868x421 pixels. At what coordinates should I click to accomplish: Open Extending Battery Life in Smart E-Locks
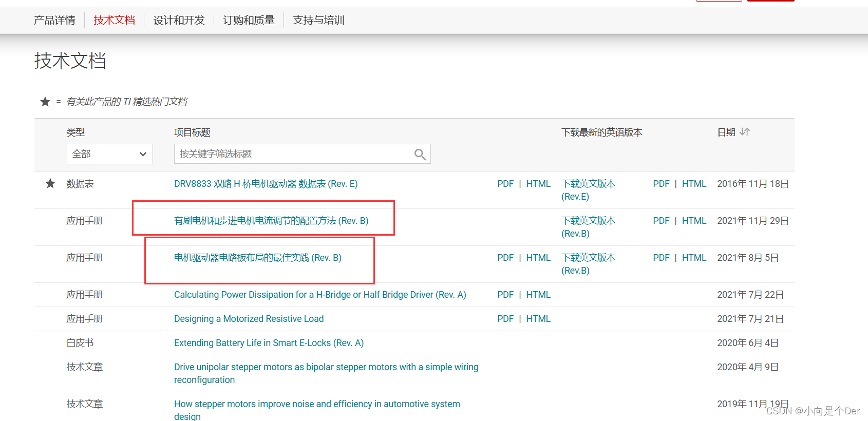269,343
